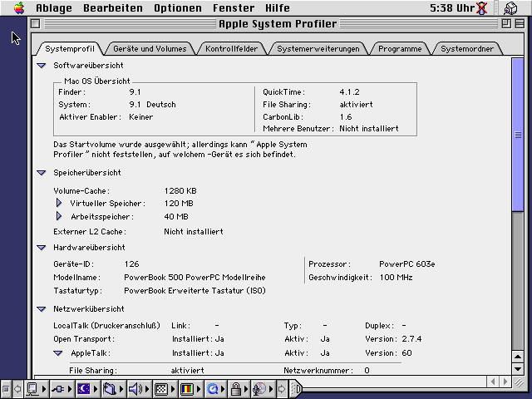Open the Apple menu
The width and height of the screenshot is (532, 399).
pos(19,7)
